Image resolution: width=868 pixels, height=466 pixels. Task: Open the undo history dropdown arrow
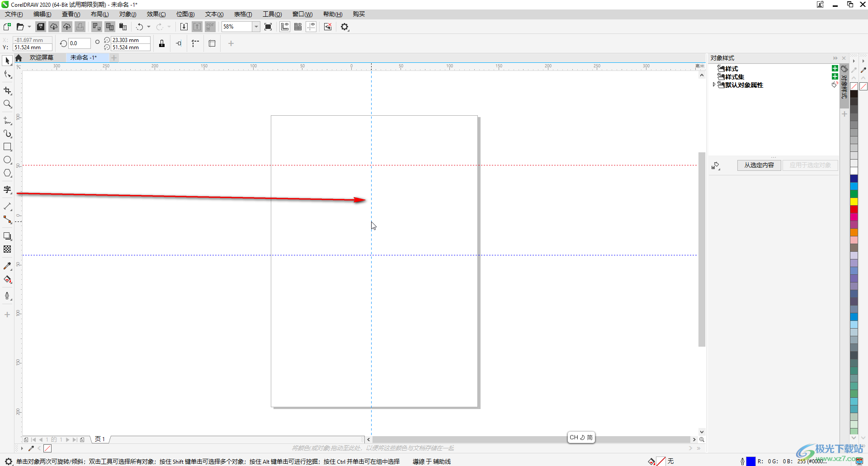click(149, 27)
